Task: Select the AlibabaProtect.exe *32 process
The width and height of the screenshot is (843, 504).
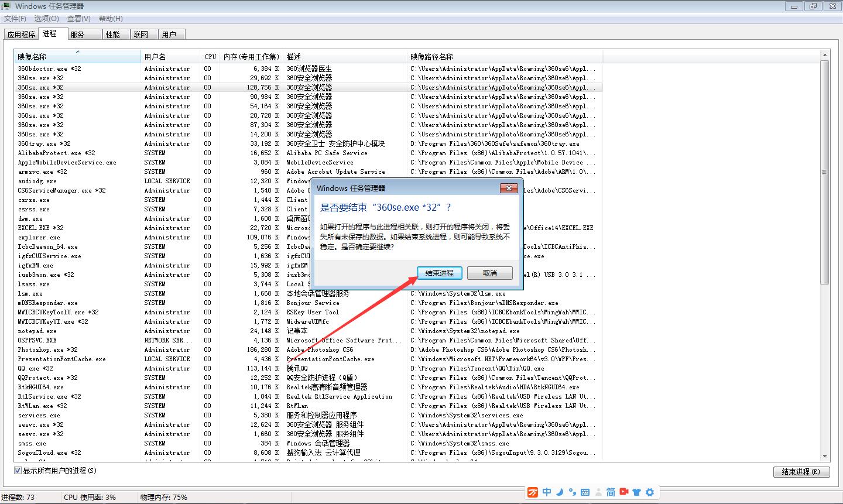Action: pyautogui.click(x=309, y=153)
